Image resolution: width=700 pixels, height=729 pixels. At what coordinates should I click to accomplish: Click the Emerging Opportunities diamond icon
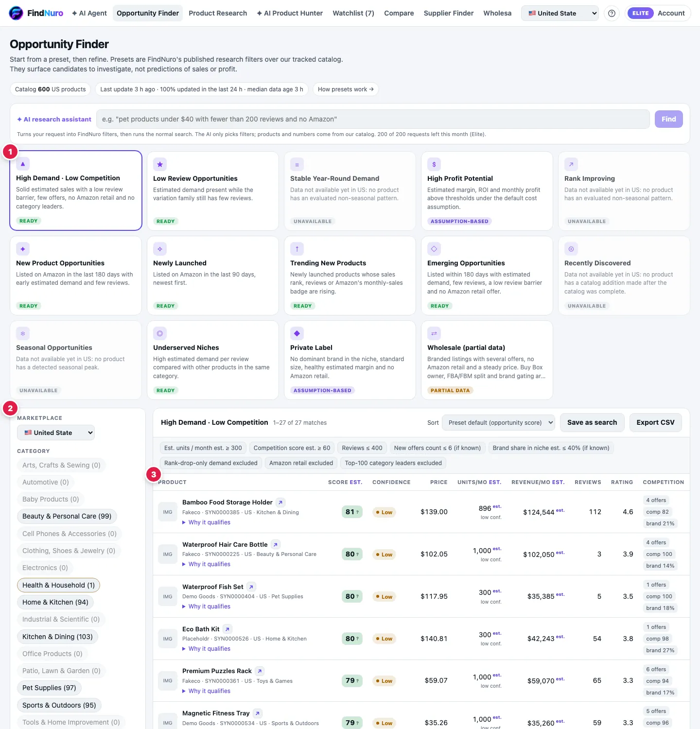[x=434, y=249]
